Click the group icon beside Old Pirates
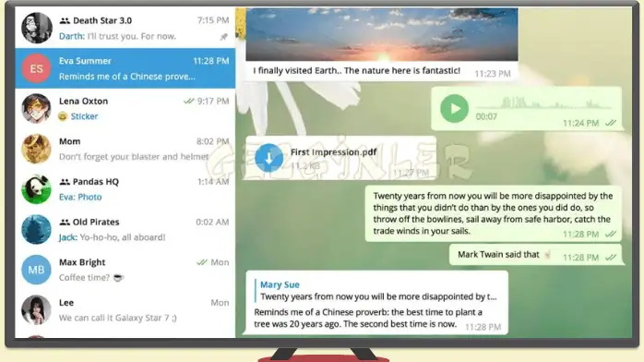The height and width of the screenshot is (362, 644). 65,222
